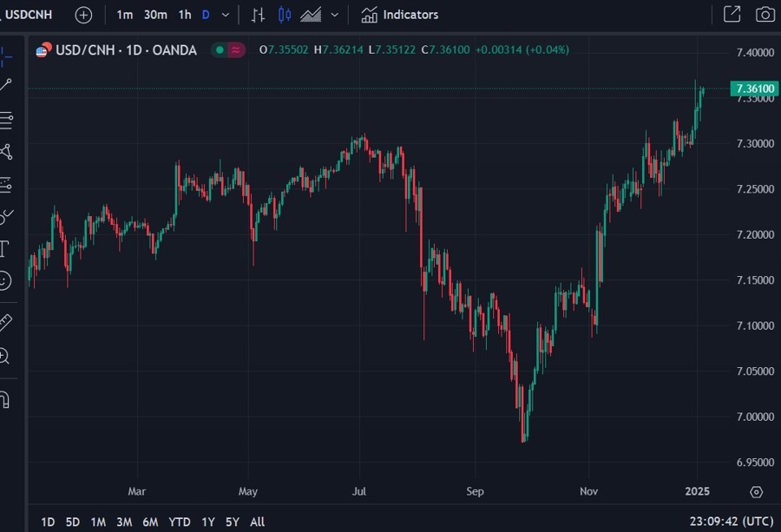Click the green market open status dot
The width and height of the screenshot is (781, 532).
220,49
